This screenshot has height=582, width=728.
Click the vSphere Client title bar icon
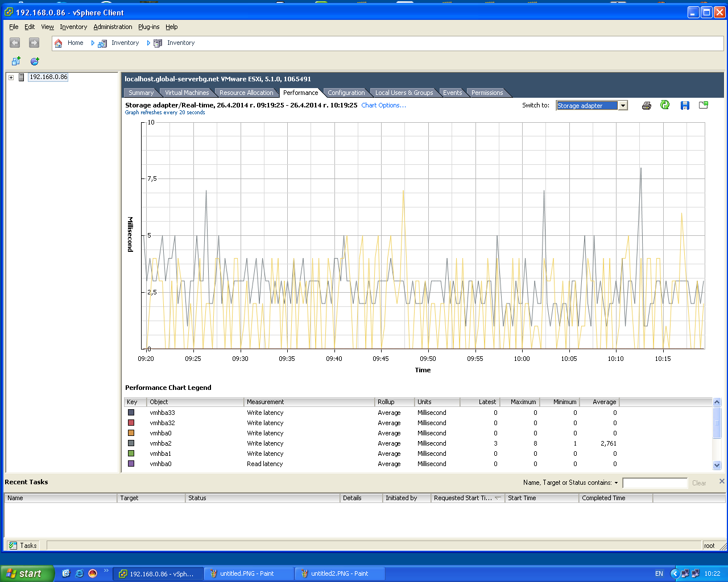click(9, 12)
